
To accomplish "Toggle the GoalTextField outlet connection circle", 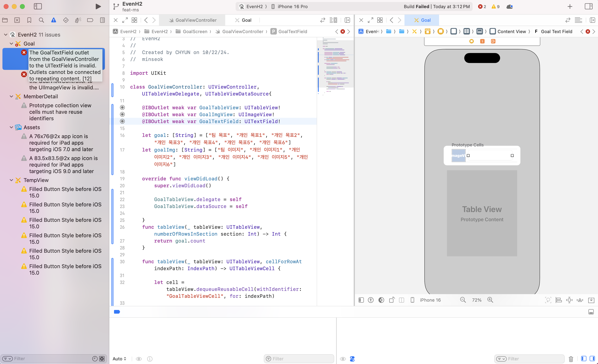I will [122, 121].
